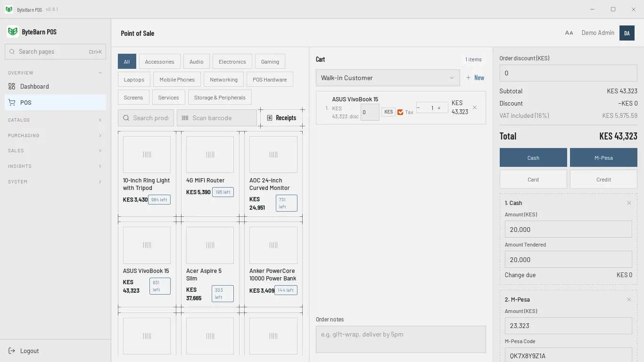Expand the SYSTEM section
This screenshot has height=362, width=644.
(55, 181)
